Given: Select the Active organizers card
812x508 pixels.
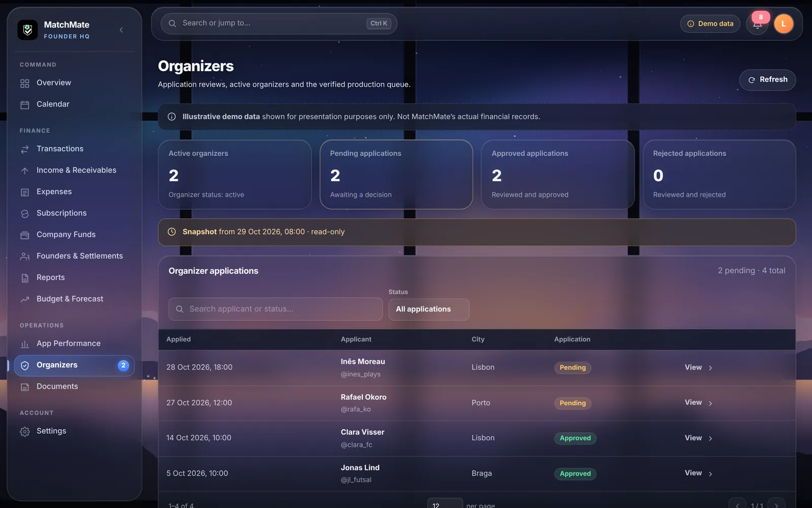Looking at the screenshot, I should pyautogui.click(x=234, y=174).
